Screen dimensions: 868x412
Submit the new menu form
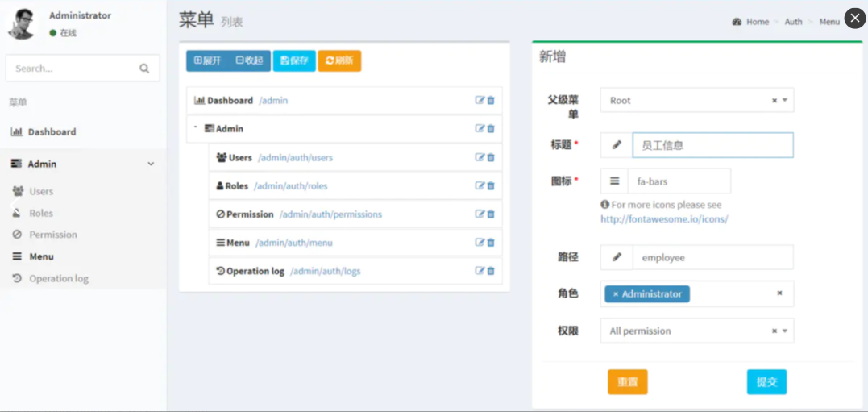766,382
